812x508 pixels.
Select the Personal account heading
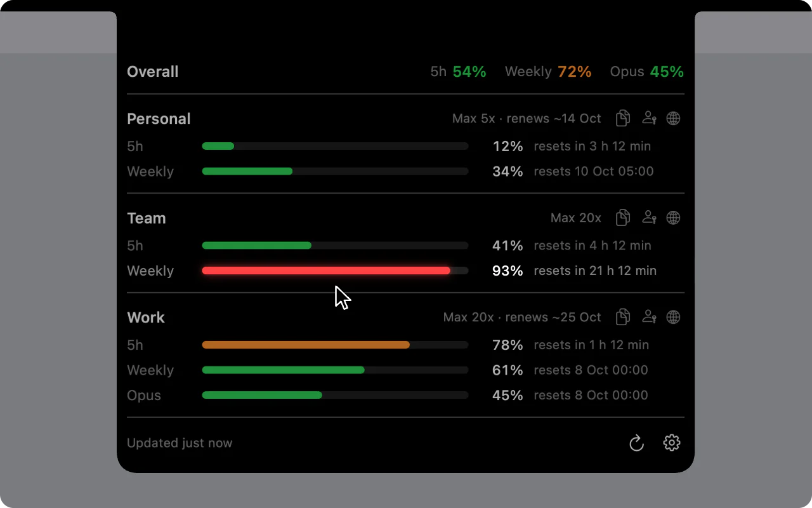point(159,119)
